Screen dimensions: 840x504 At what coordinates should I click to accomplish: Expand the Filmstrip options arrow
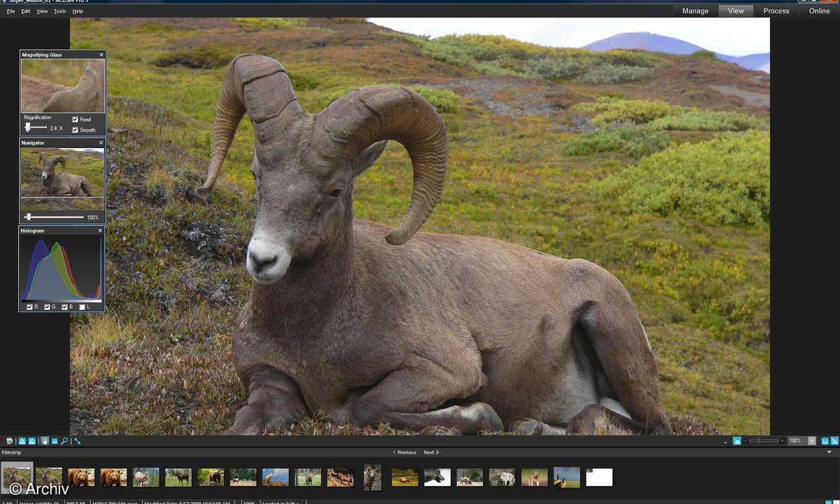pos(829,452)
